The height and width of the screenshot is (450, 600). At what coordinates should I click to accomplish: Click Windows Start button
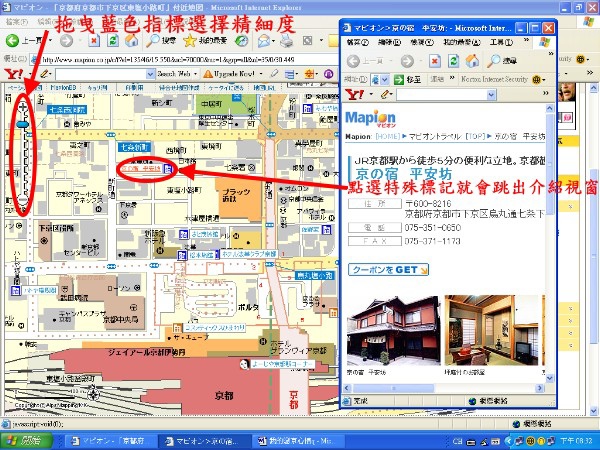[26, 441]
